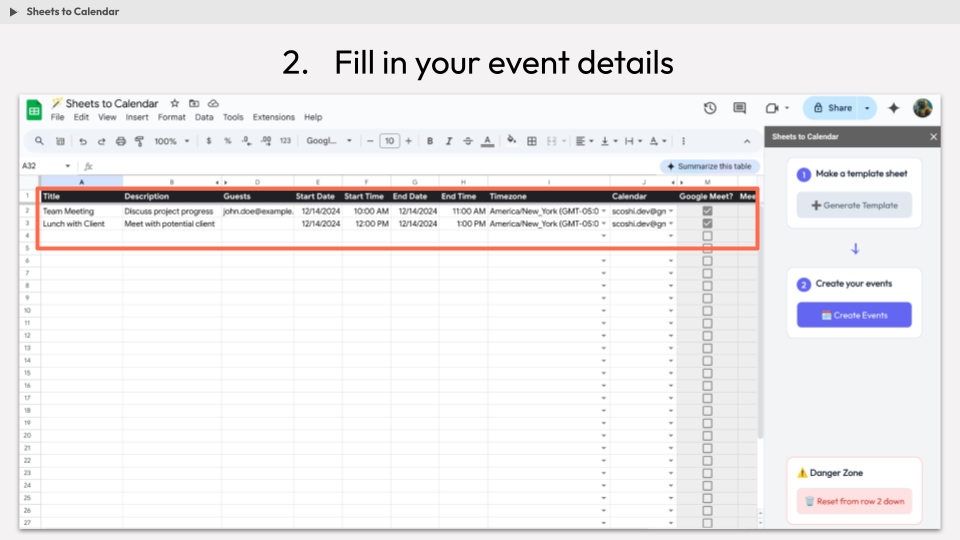Decrease decimal places icon
The width and height of the screenshot is (960, 540).
(x=246, y=141)
